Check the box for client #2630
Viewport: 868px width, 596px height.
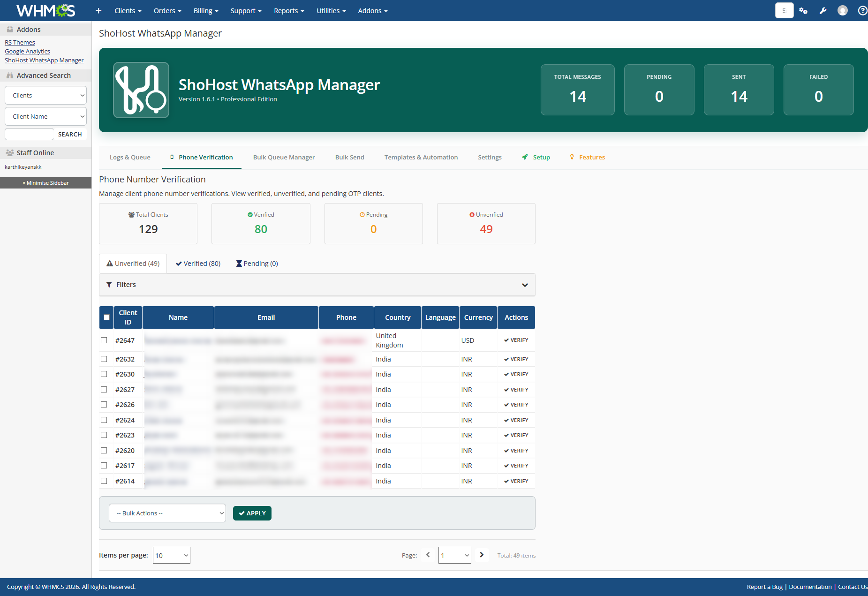click(x=104, y=374)
